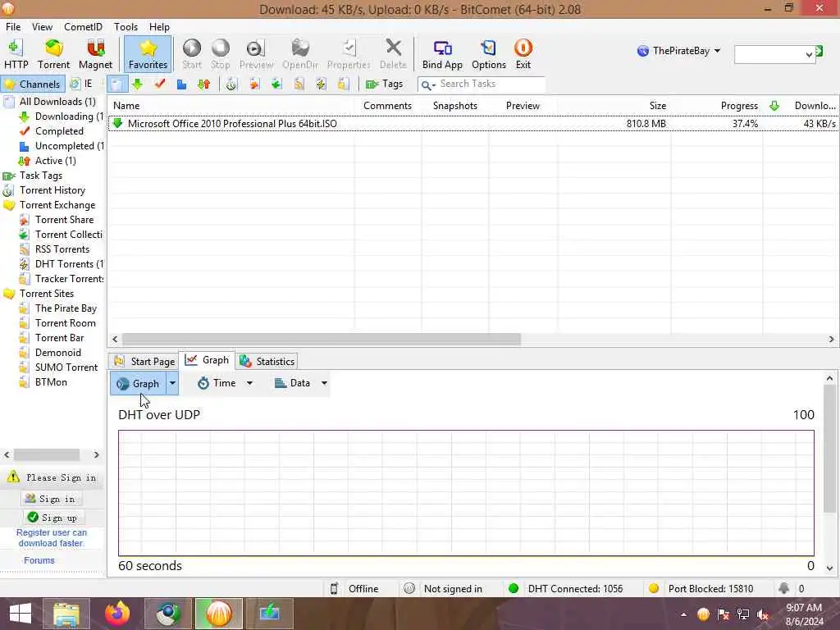This screenshot has height=630, width=840.
Task: Click the DHT torrents toolbar icon
Action: [321, 84]
